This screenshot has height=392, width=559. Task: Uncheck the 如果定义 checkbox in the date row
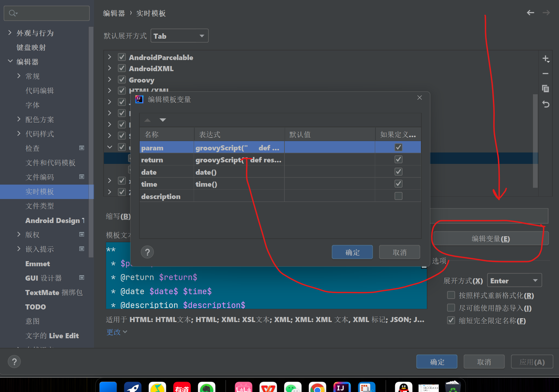(398, 172)
